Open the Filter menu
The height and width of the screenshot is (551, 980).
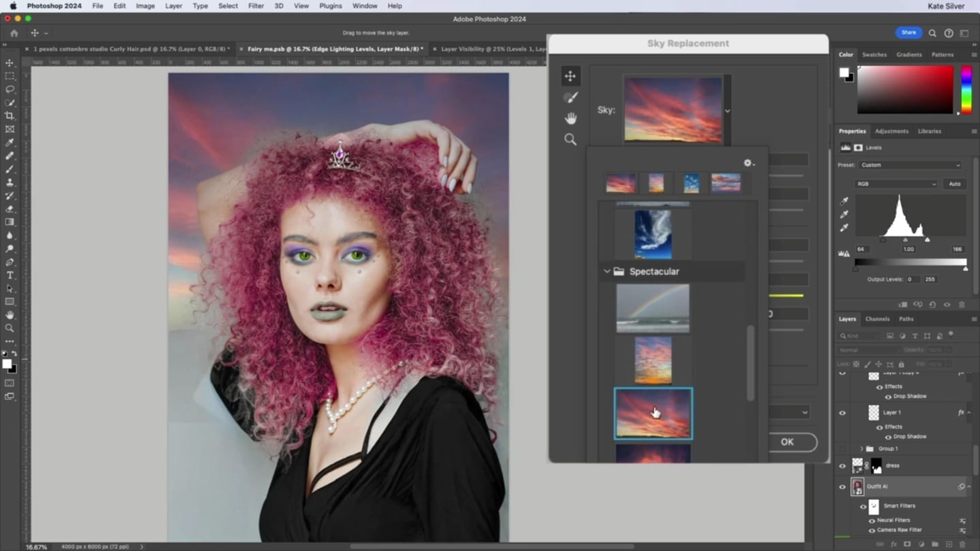pos(256,5)
